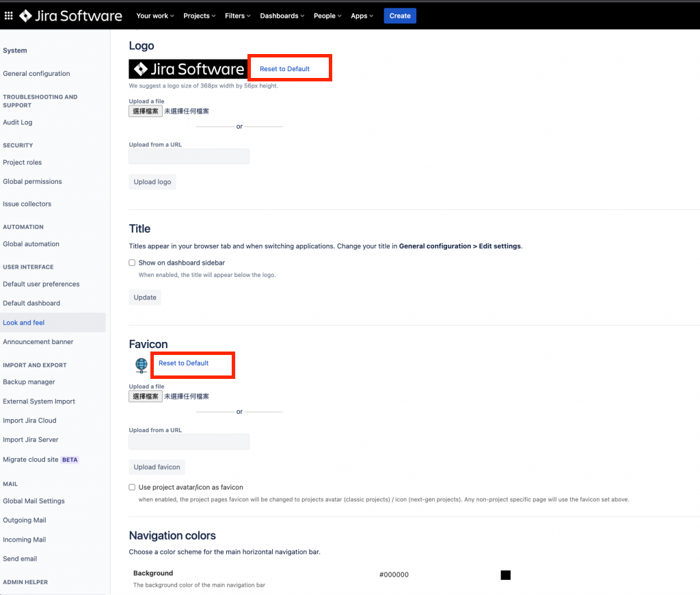
Task: Enable Show on dashboard sidebar checkbox
Action: pyautogui.click(x=132, y=263)
